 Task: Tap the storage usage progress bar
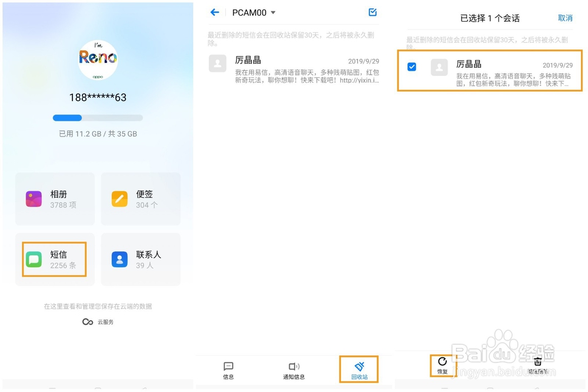coord(98,118)
